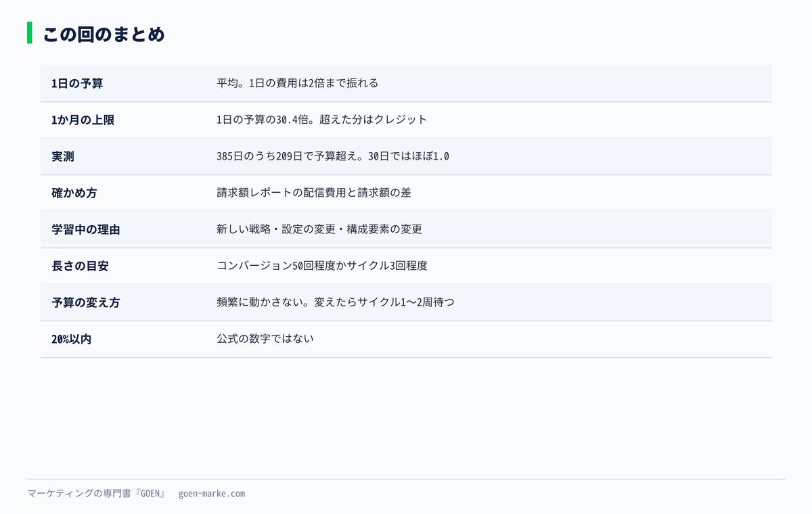
Task: Click the text コンバージョン50回程度かサイクル3回程度
Action: (x=322, y=266)
